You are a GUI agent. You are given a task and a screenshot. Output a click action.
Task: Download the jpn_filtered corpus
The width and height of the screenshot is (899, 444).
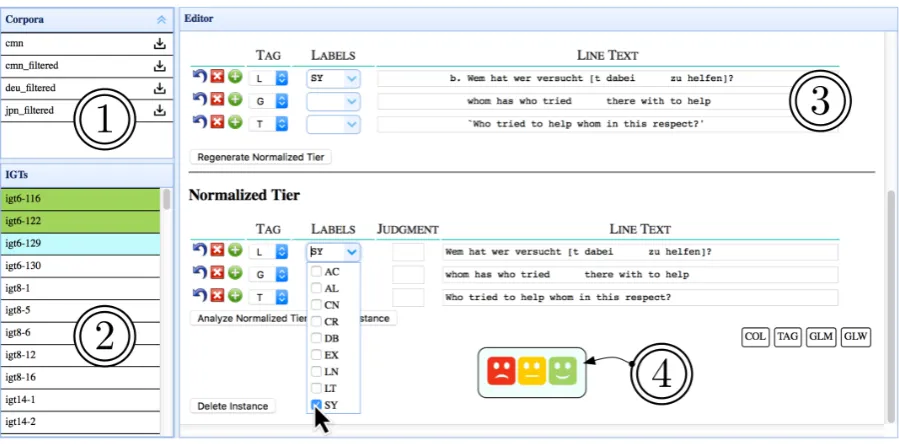tap(159, 110)
